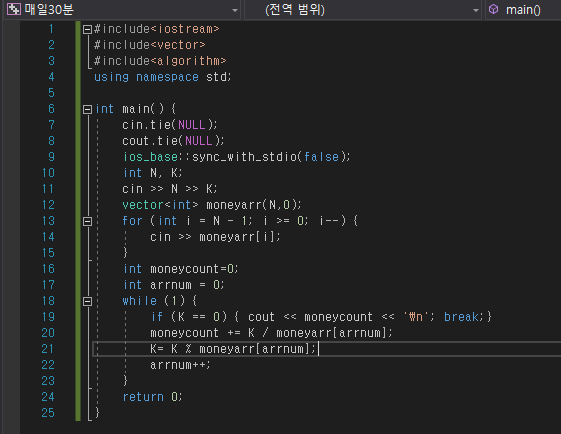The height and width of the screenshot is (434, 561).
Task: Click the #include<iostream> line
Action: 156,29
